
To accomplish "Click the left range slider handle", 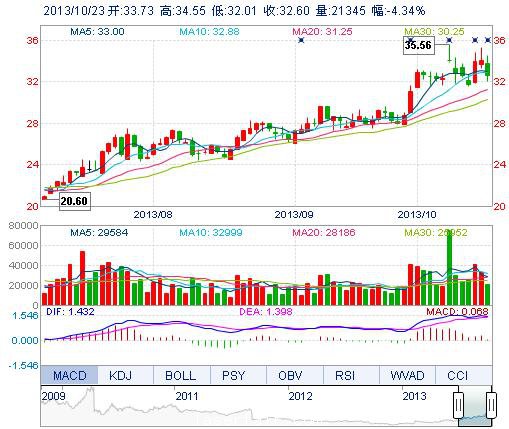I will point(458,405).
